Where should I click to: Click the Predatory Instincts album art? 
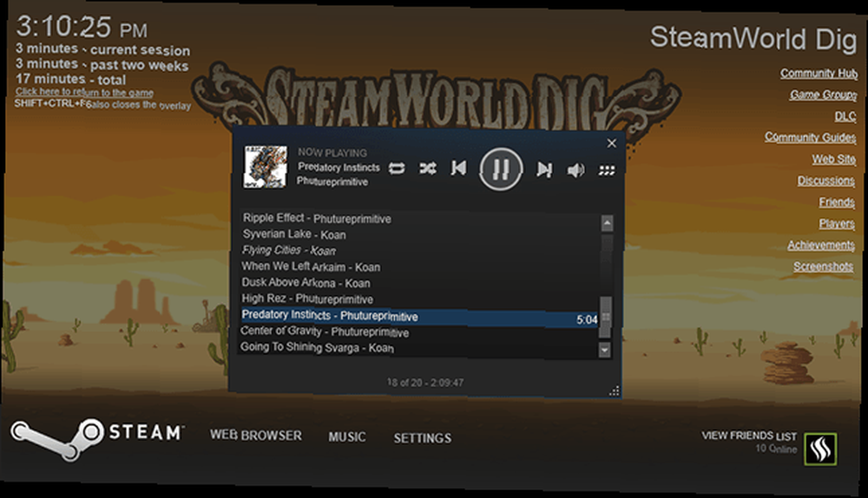[266, 167]
